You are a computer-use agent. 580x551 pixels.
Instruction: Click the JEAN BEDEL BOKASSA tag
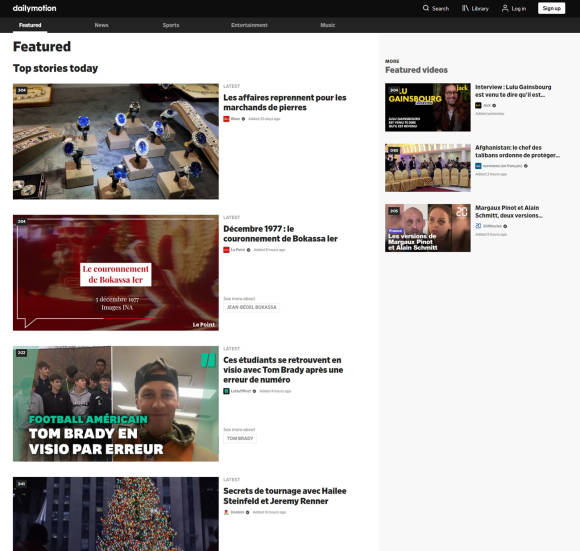252,307
